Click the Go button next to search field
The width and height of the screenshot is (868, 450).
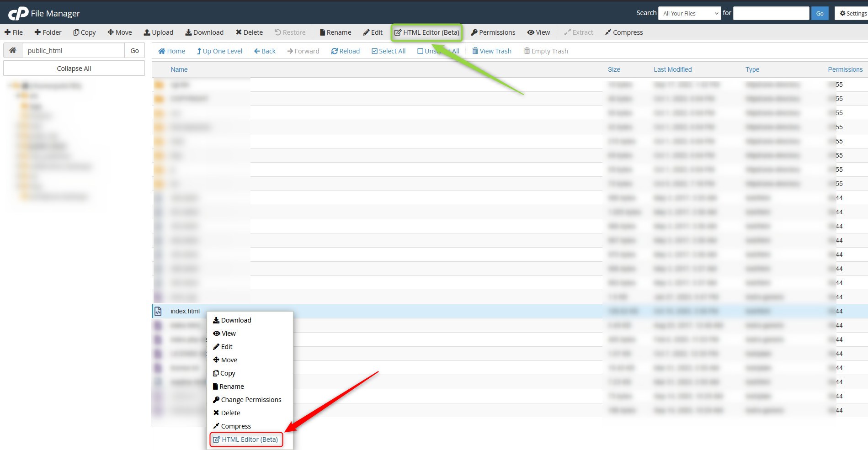click(820, 13)
